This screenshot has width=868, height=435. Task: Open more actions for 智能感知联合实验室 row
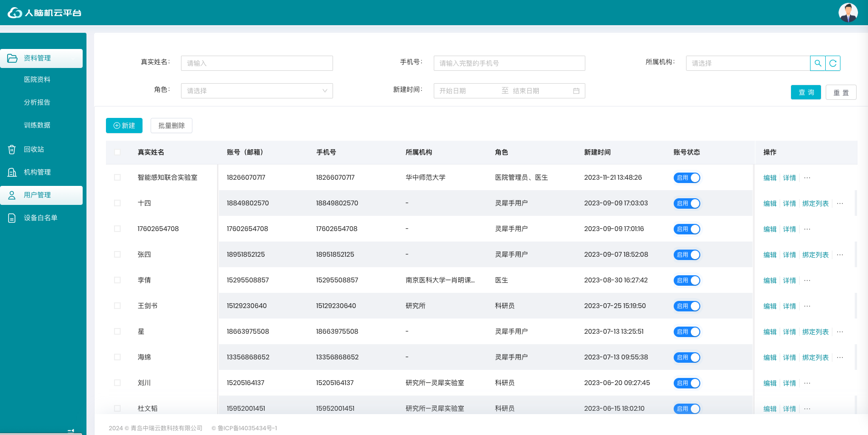[807, 178]
